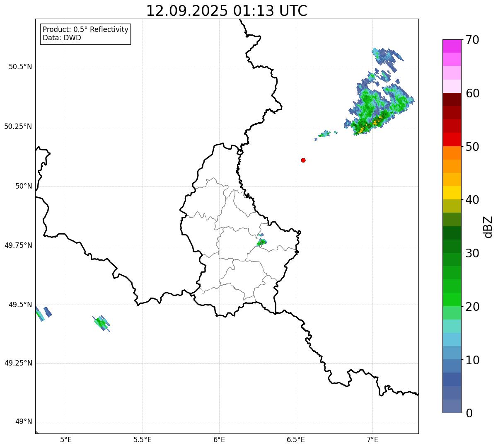This screenshot has width=498, height=448.
Task: Click the 6.5°E longitude label
Action: coord(296,440)
